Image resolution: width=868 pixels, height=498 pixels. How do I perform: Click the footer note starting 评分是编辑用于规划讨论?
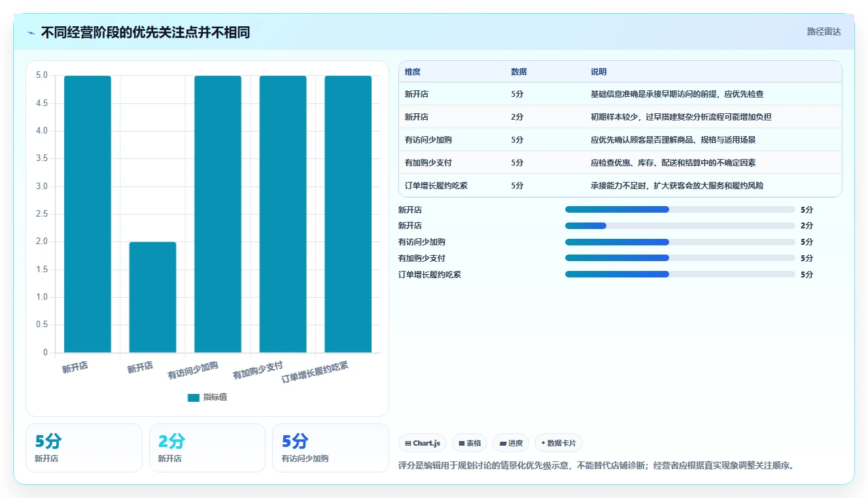(x=595, y=466)
